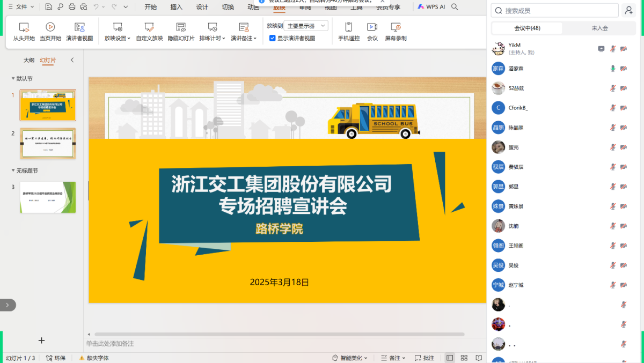Hide the current slide (隐藏幻灯片)
Screen dimensions: 644x363
pos(181,32)
